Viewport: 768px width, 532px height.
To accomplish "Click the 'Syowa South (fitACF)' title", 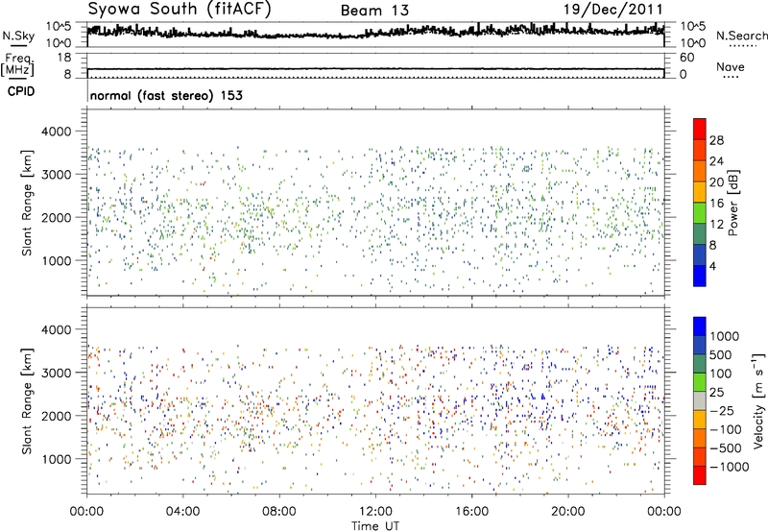I will pyautogui.click(x=180, y=9).
